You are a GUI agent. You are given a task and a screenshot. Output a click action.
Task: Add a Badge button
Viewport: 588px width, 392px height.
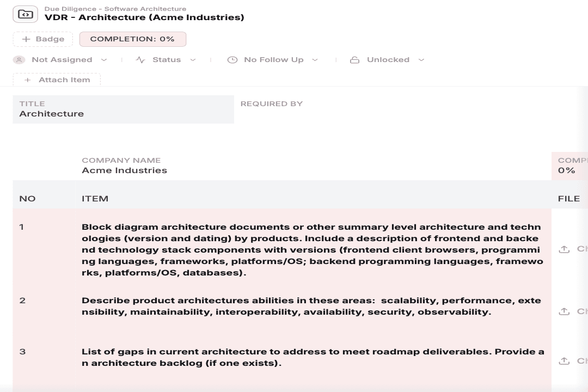tap(43, 39)
